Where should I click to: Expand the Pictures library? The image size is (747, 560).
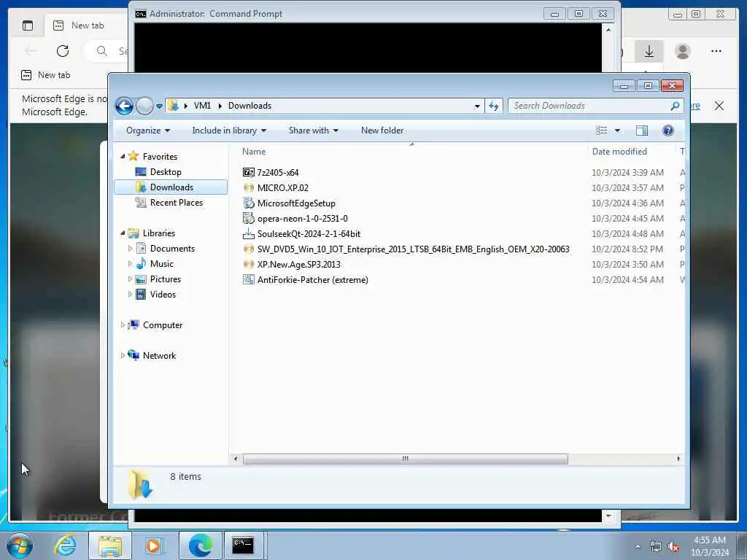coord(130,279)
